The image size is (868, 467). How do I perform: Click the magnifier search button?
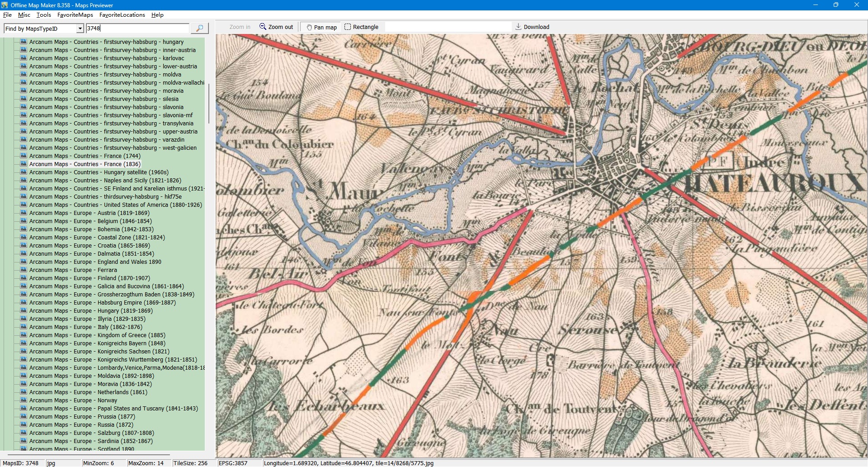pos(199,29)
